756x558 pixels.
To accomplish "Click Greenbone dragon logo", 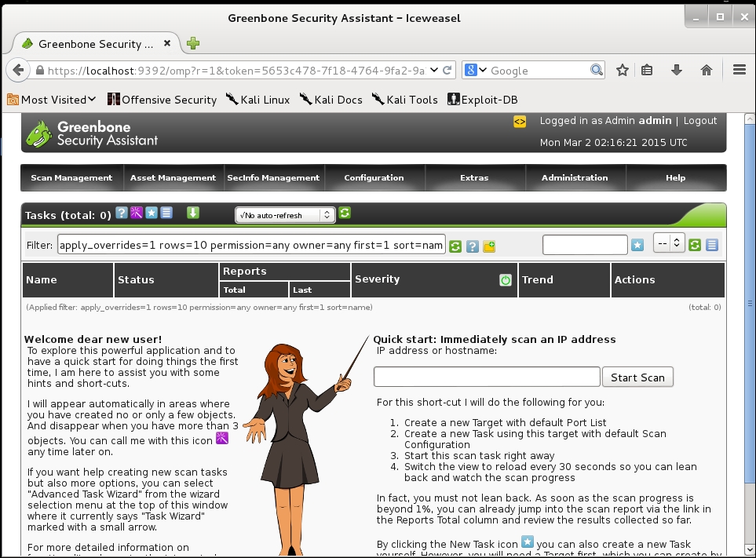I will tap(39, 133).
